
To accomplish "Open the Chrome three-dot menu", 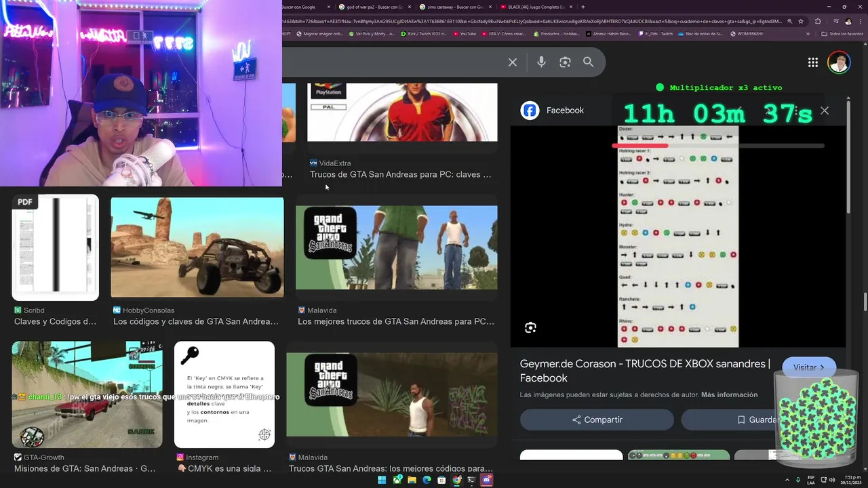I will [x=860, y=21].
